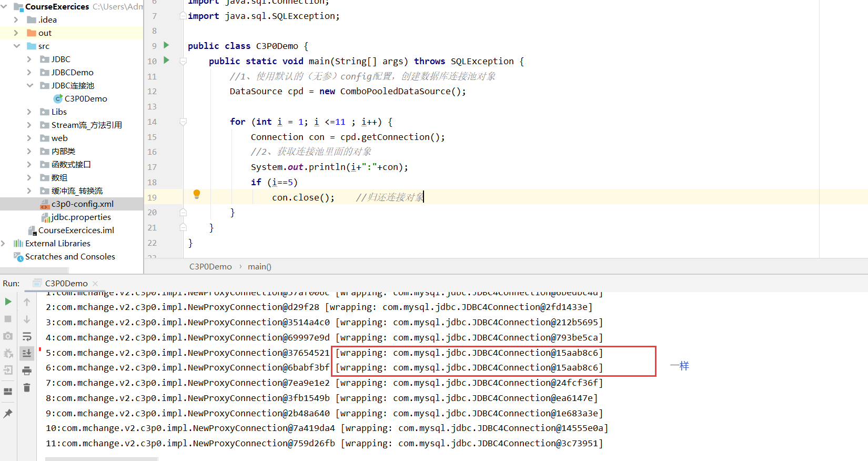868x461 pixels.
Task: Select Scratches and Consoles node
Action: [x=70, y=256]
